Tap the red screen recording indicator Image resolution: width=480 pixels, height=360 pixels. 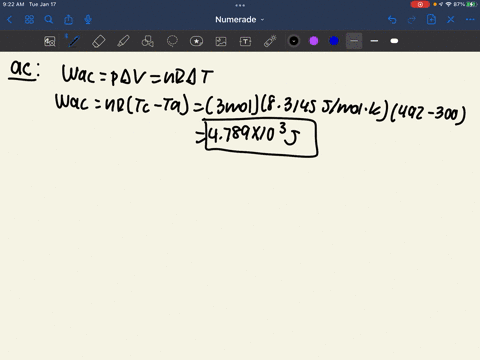point(420,4)
